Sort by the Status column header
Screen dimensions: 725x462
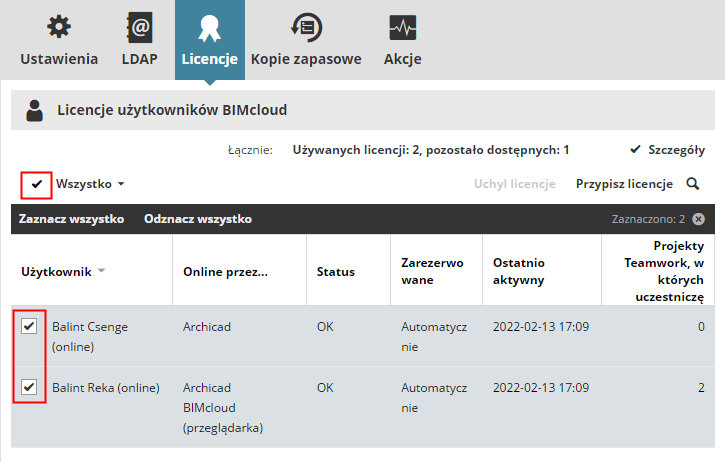[x=336, y=271]
